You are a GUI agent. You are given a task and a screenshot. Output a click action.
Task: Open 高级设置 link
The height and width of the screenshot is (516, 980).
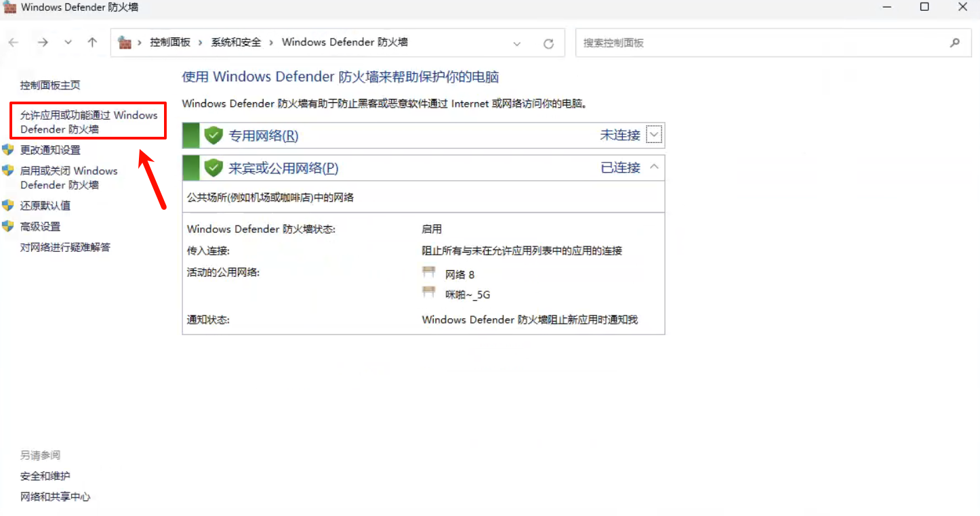pos(40,226)
